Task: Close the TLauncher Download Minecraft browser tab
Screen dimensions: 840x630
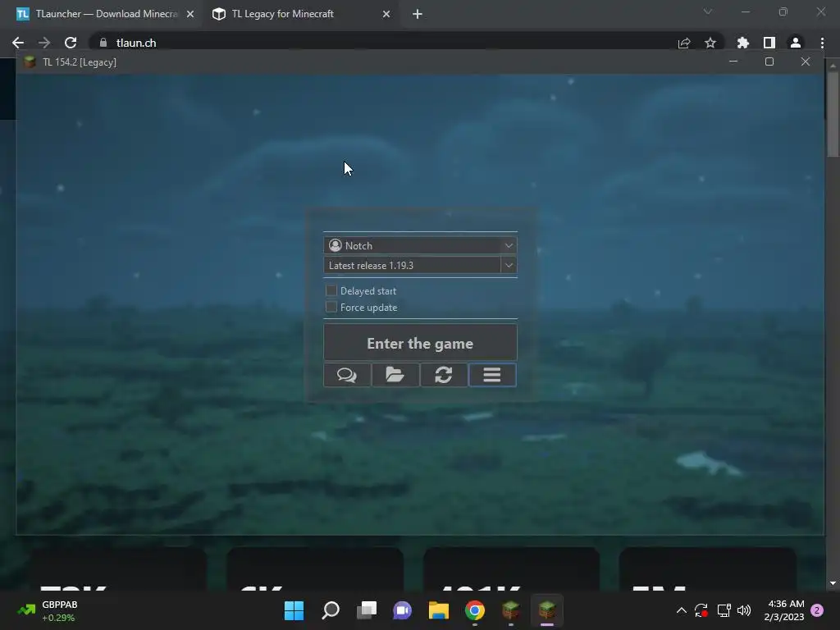Action: point(189,14)
